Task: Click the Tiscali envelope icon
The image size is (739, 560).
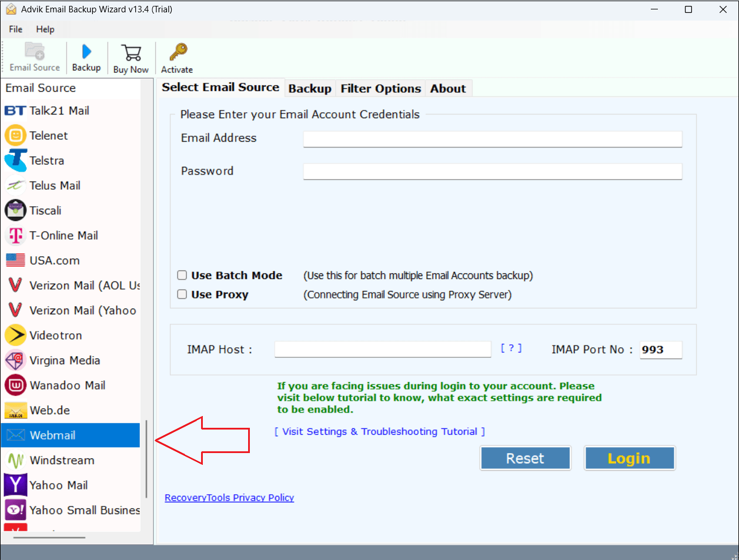Action: tap(15, 210)
